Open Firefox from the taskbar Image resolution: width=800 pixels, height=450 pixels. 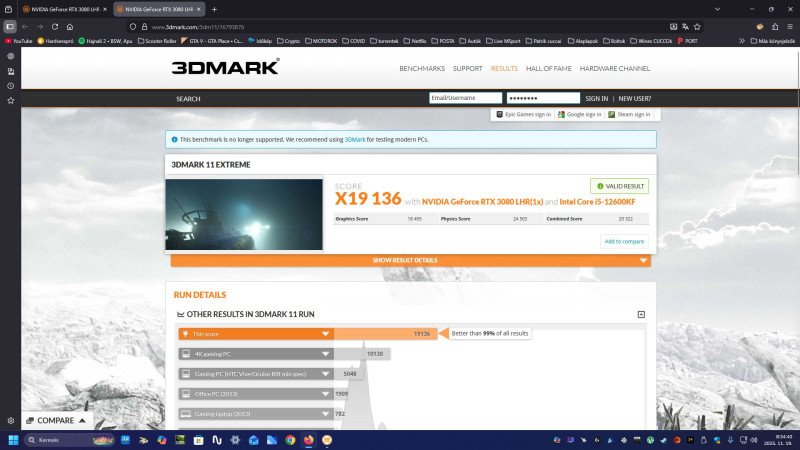tap(309, 440)
